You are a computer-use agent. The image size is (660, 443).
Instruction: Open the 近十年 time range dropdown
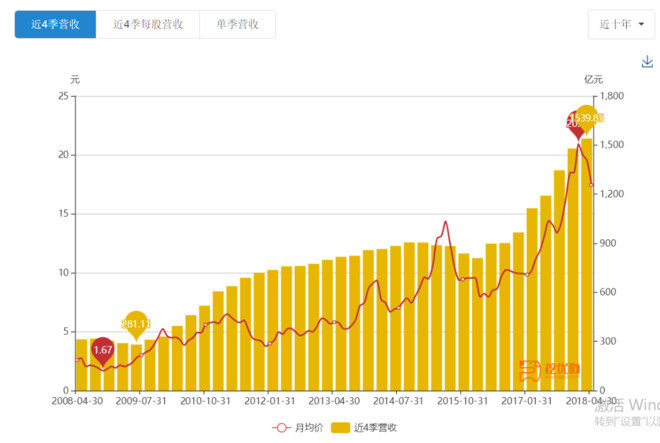621,24
